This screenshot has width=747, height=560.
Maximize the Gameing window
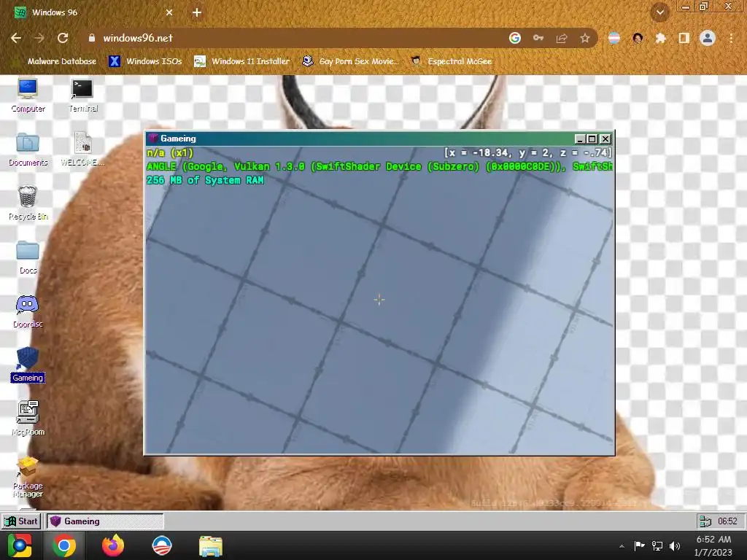(592, 139)
